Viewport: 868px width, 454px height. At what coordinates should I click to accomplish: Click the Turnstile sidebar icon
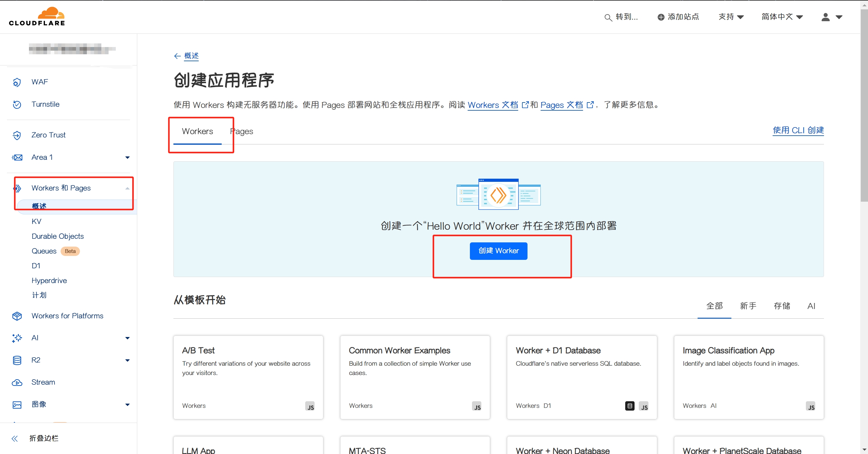pos(17,104)
